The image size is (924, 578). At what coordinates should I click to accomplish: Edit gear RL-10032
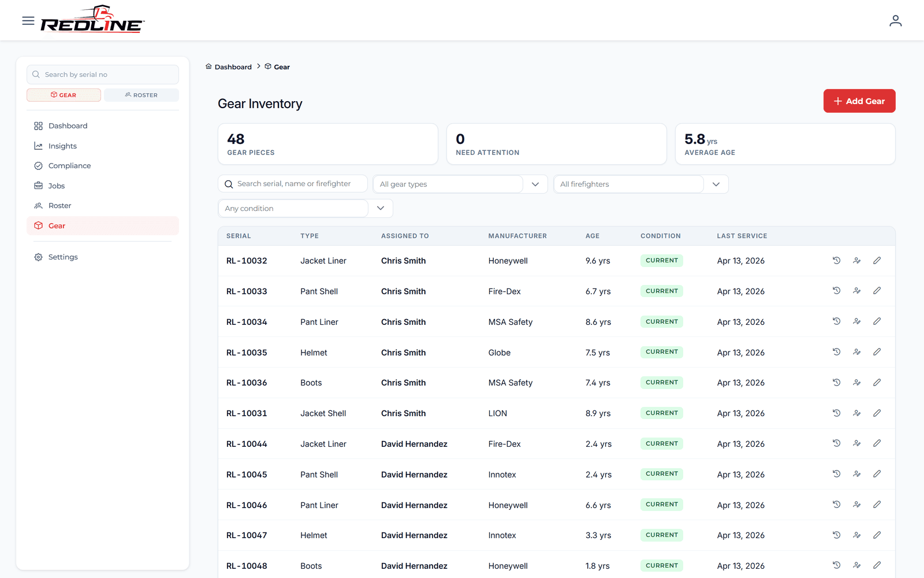[877, 261]
